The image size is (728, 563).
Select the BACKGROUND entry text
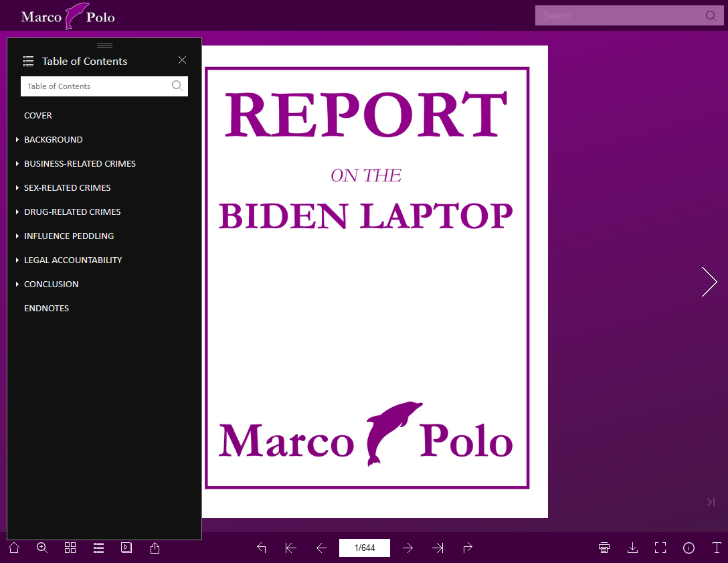(x=54, y=140)
